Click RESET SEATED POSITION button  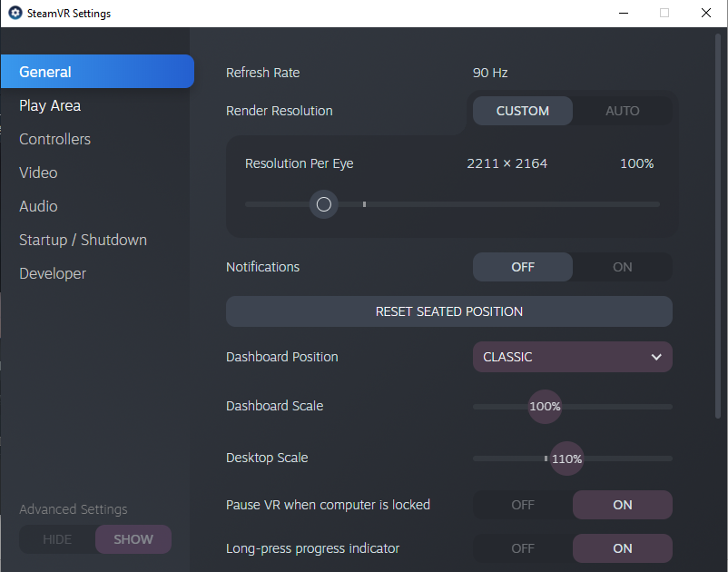(449, 311)
